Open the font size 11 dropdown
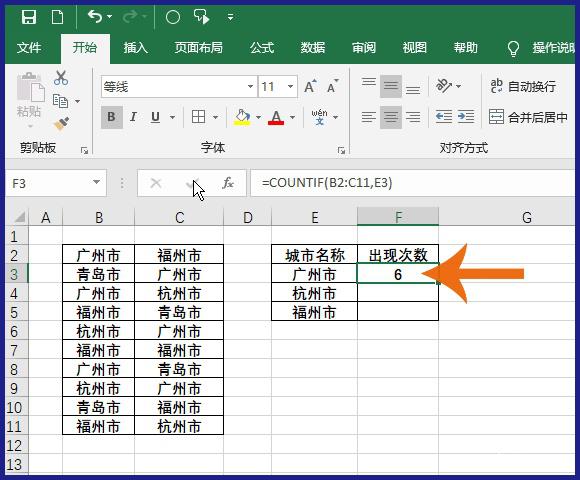Screen dimensions: 580x480 point(290,87)
